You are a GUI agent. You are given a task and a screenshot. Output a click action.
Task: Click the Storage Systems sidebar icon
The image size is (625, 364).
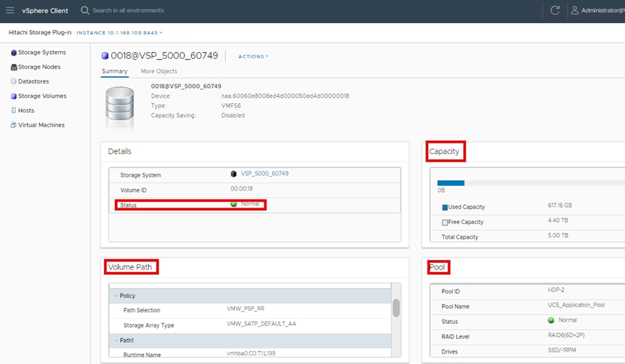pos(14,53)
